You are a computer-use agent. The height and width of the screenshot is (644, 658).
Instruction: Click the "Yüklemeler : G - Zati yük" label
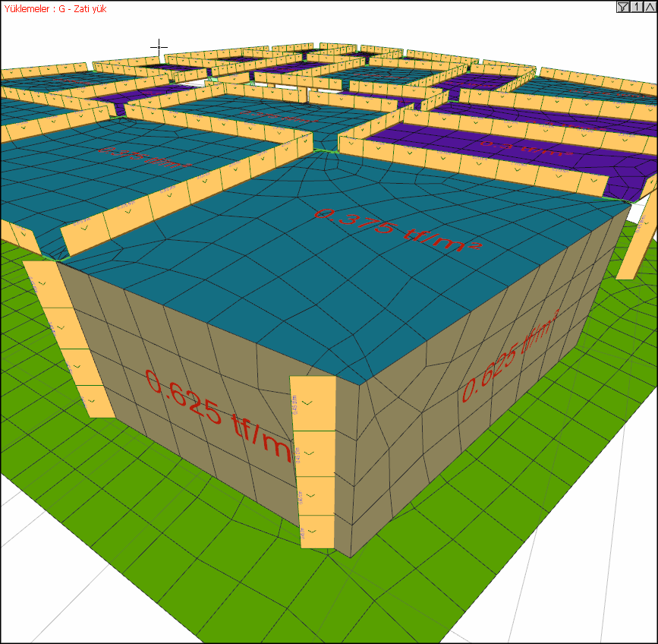[x=55, y=9]
